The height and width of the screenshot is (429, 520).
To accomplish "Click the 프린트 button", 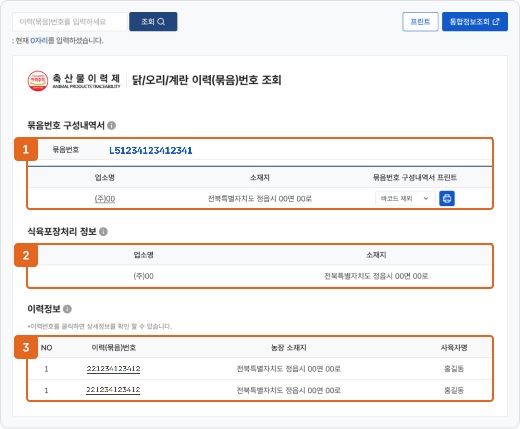I will (x=420, y=22).
